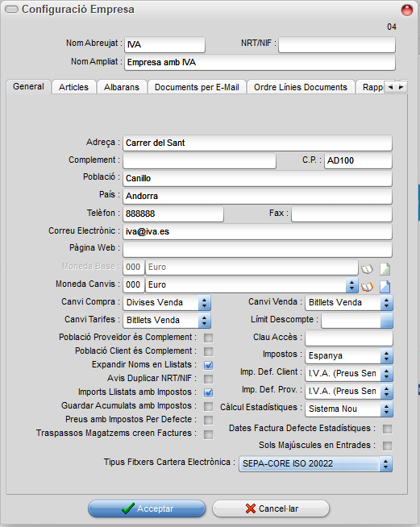Click the Complement input field
This screenshot has width=420, height=527.
coord(199,160)
